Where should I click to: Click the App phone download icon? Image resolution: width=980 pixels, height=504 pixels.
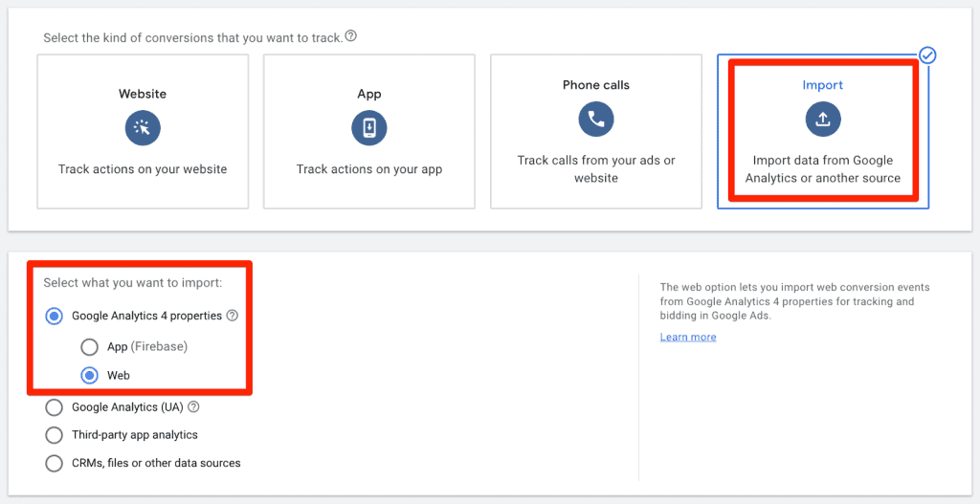click(369, 128)
